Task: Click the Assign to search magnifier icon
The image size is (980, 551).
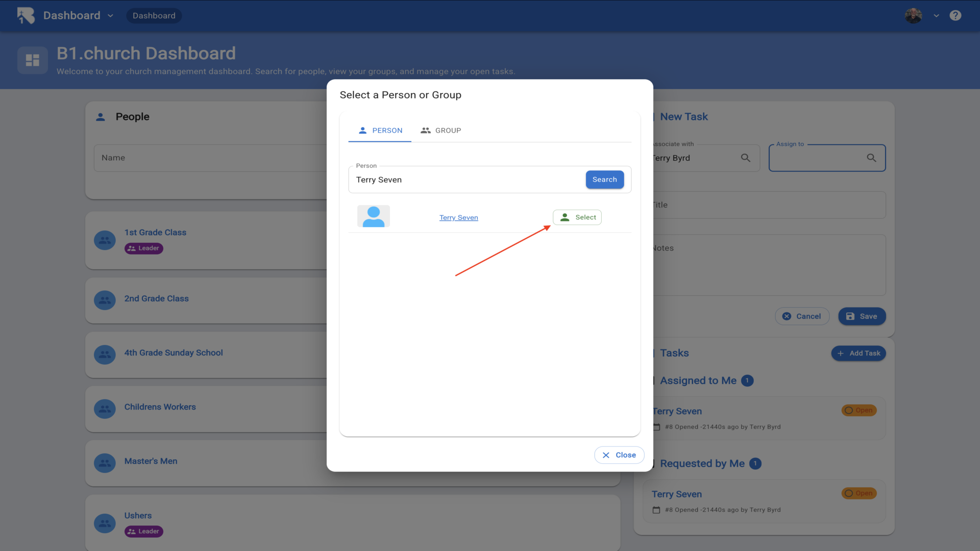Action: click(x=871, y=158)
